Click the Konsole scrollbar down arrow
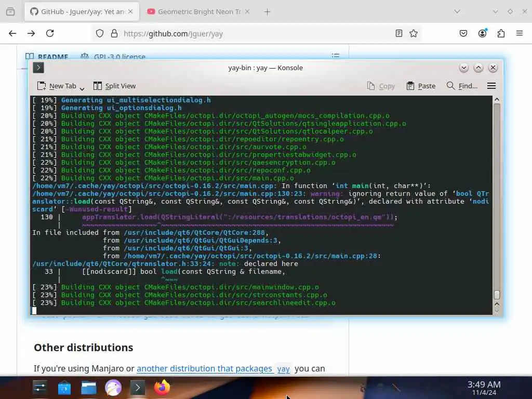This screenshot has width=532, height=399. coord(497,311)
